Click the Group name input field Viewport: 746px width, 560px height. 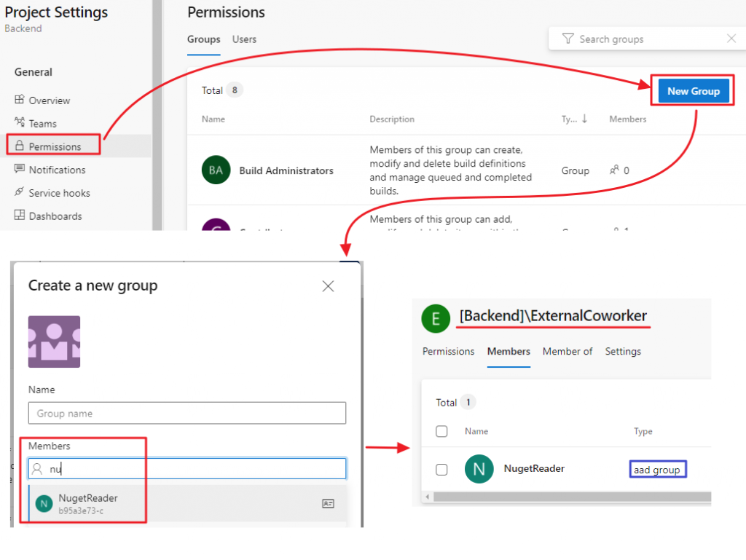click(187, 413)
